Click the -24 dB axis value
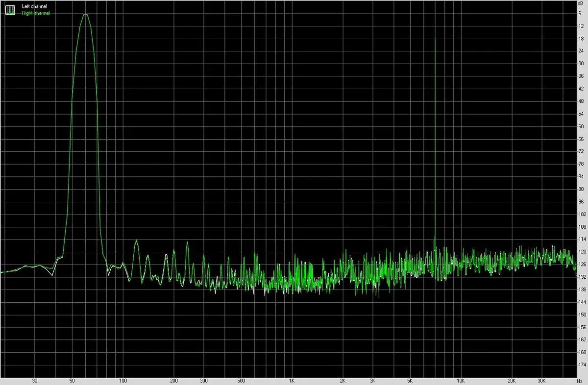This screenshot has width=588, height=385. 581,51
